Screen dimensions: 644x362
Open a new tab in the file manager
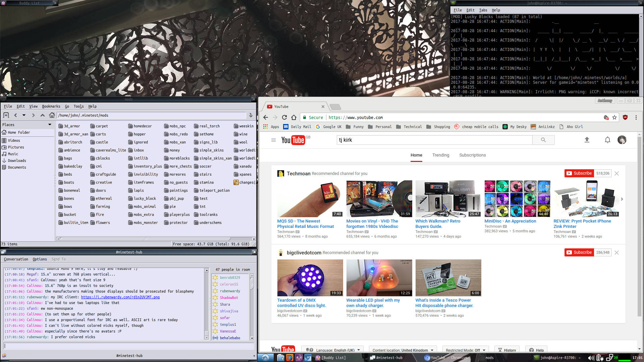point(6,115)
